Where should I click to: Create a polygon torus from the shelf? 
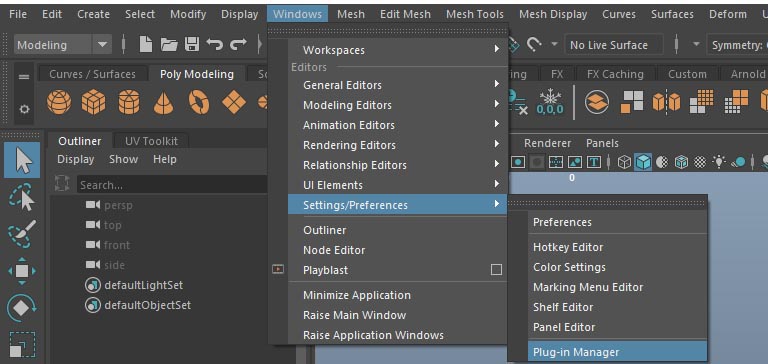pyautogui.click(x=199, y=103)
